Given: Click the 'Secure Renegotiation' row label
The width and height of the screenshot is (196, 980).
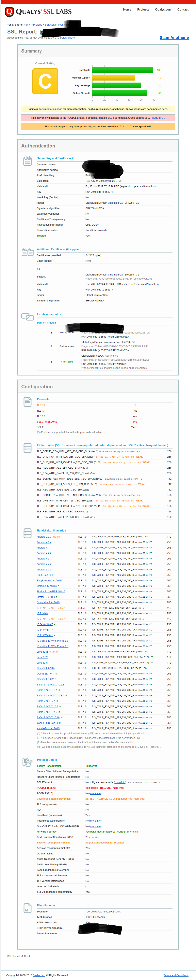Looking at the screenshot, I should point(49,766).
